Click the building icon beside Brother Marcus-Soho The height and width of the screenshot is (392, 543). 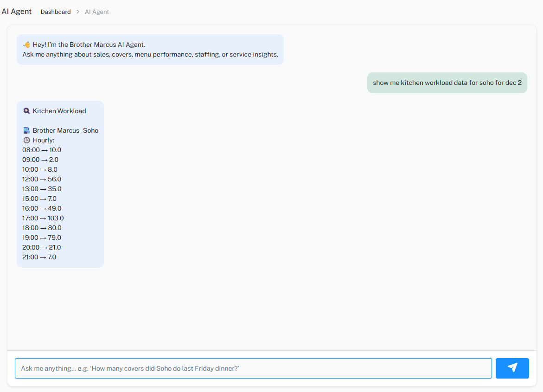[x=26, y=130]
